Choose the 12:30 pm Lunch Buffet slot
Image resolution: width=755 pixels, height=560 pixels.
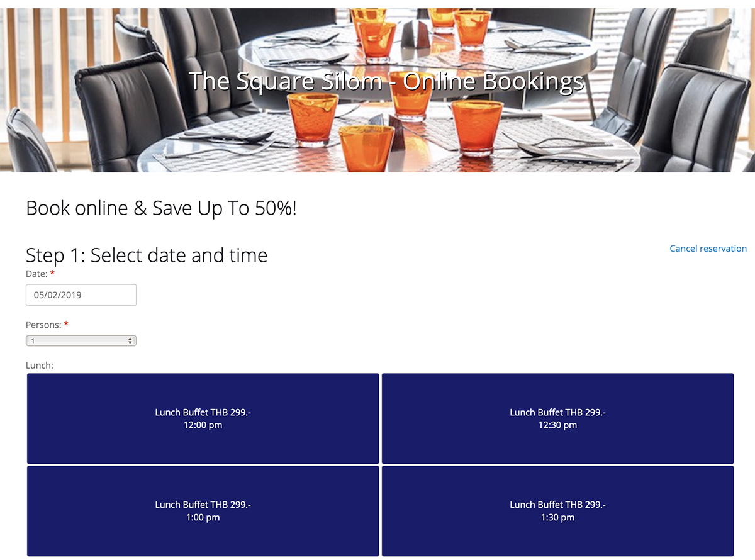click(557, 418)
